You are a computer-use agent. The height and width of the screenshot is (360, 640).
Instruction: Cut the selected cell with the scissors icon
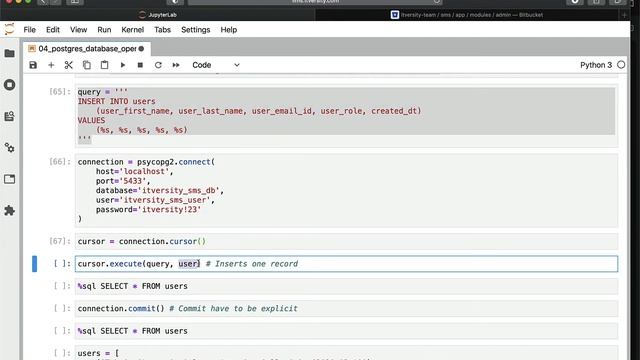69,65
